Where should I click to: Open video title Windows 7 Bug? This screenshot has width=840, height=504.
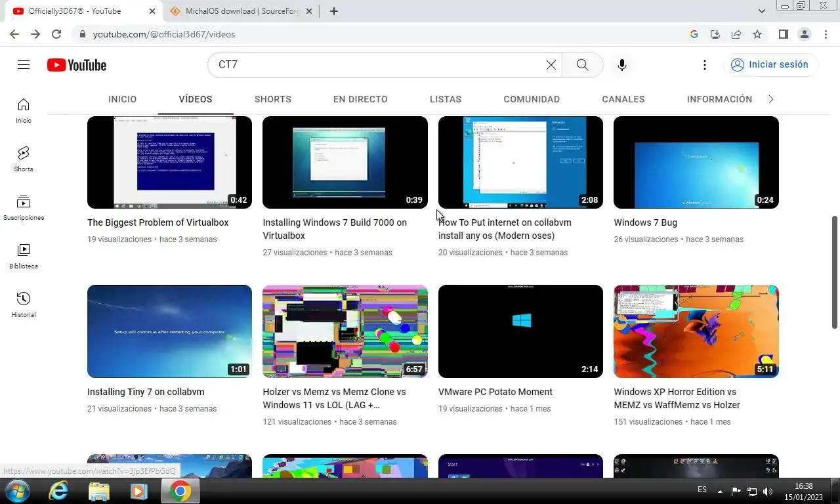645,222
